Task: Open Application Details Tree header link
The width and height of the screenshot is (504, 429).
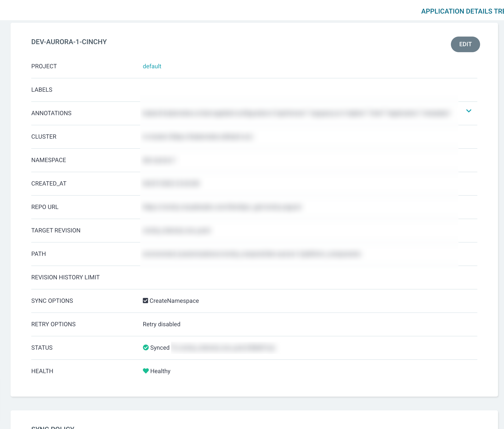Action: click(462, 11)
